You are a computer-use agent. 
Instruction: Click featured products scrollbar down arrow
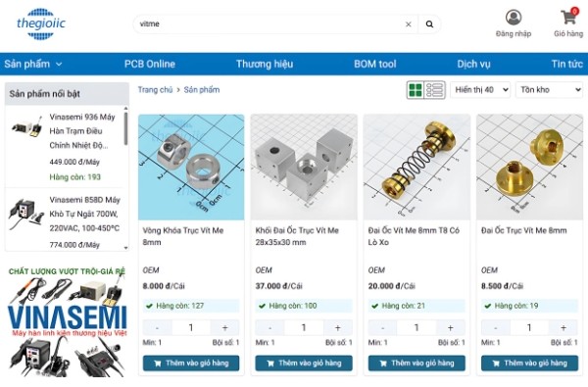click(125, 248)
